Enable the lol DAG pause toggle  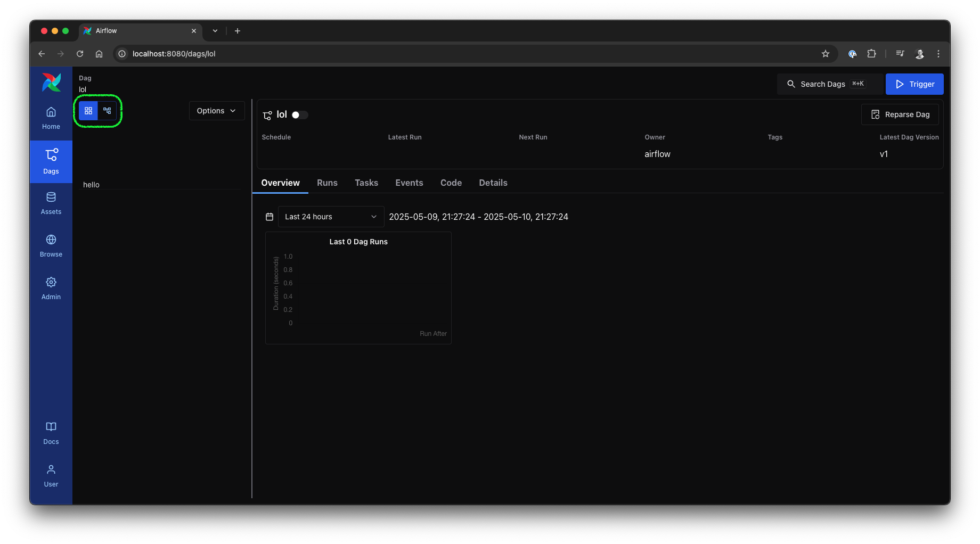(x=299, y=114)
